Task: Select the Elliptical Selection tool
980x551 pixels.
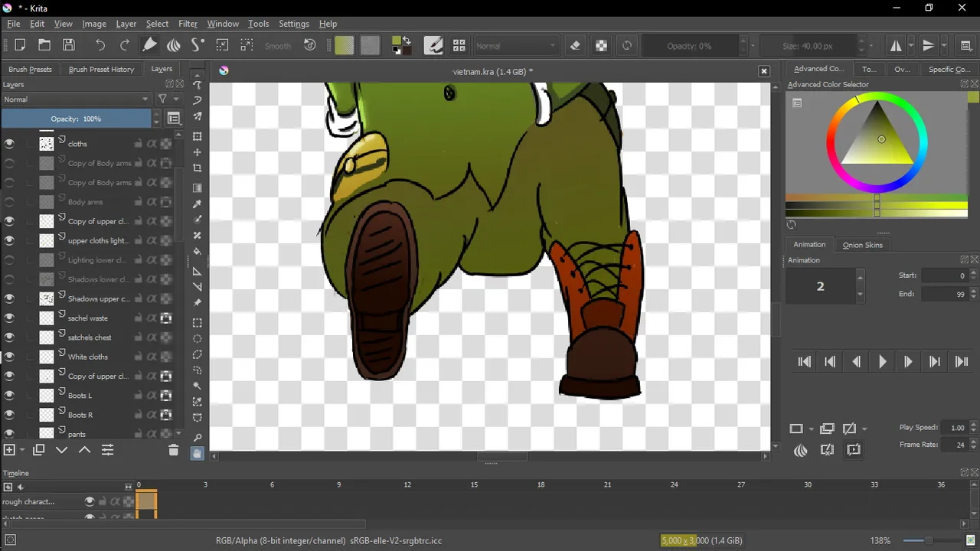Action: coord(198,338)
